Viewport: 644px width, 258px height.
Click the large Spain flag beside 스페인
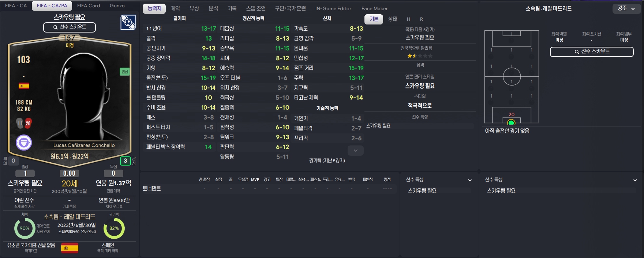coord(70,248)
